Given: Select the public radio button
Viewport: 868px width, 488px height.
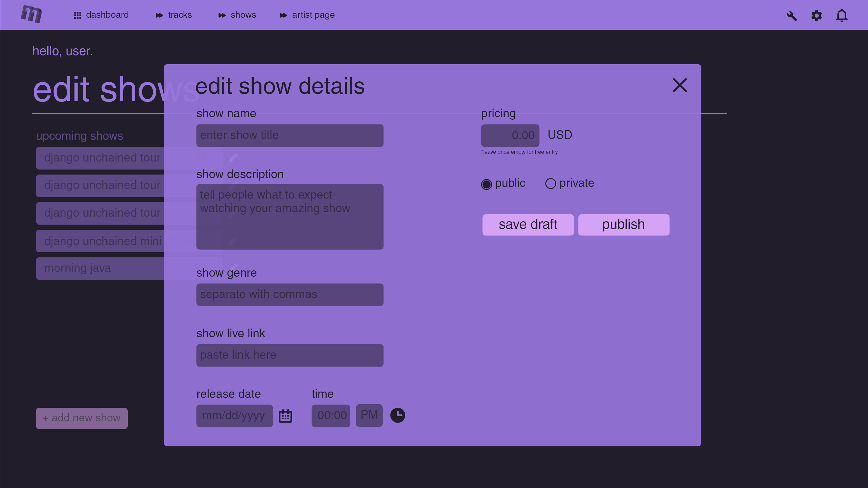Looking at the screenshot, I should pos(486,184).
